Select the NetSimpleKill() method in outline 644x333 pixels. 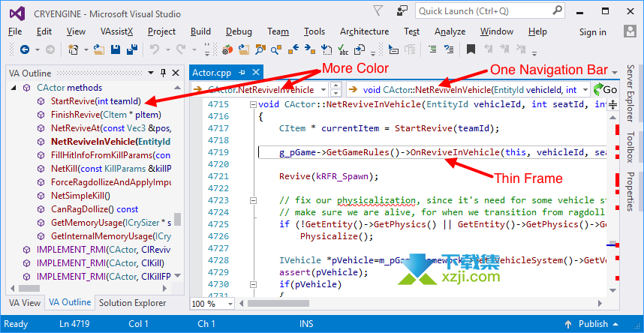coord(80,196)
